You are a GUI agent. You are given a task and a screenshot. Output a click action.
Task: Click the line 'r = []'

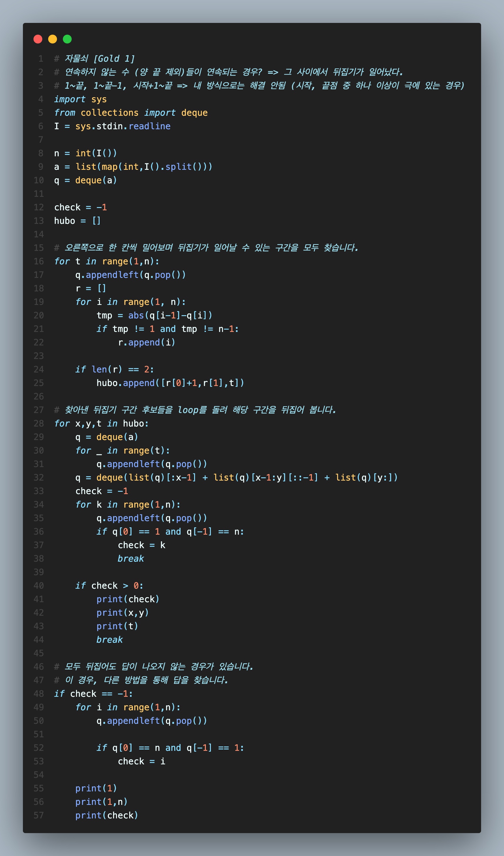click(x=91, y=288)
